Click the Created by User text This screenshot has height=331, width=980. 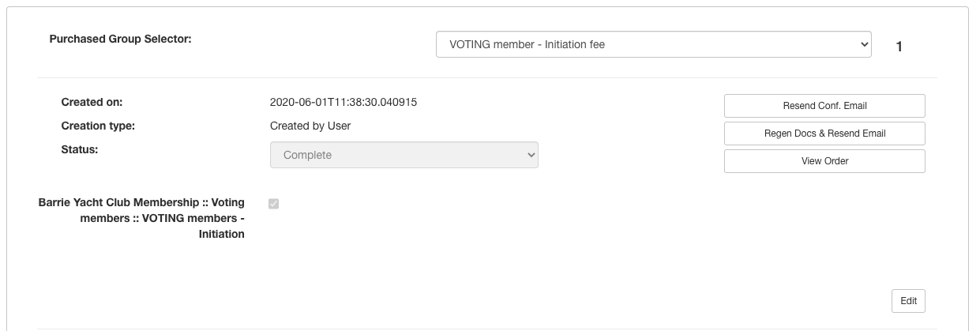click(x=310, y=126)
